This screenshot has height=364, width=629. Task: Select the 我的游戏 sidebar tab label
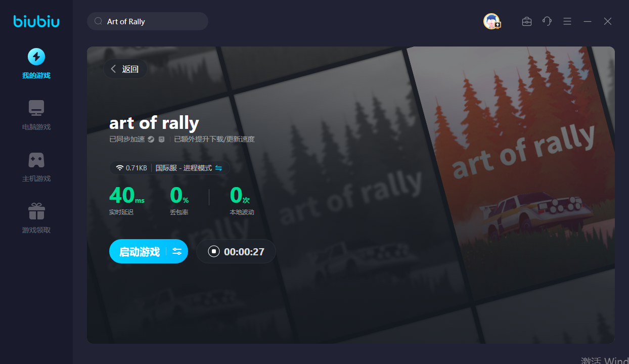pyautogui.click(x=36, y=76)
